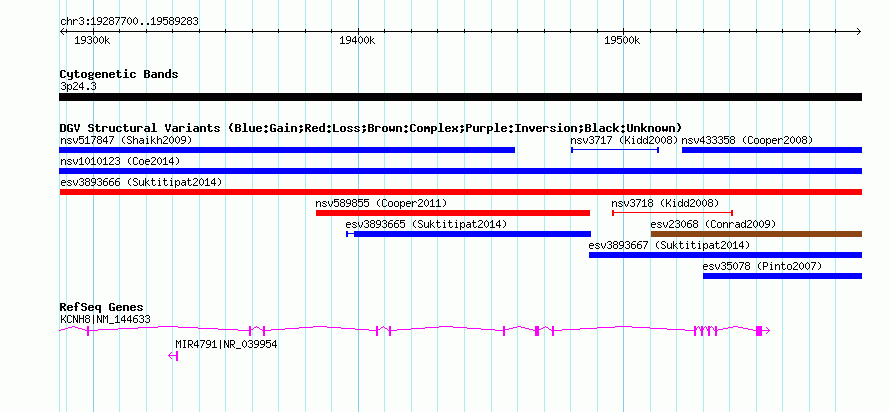Select the thin nsv3717 (Kidd2008) blue variant

coord(615,150)
